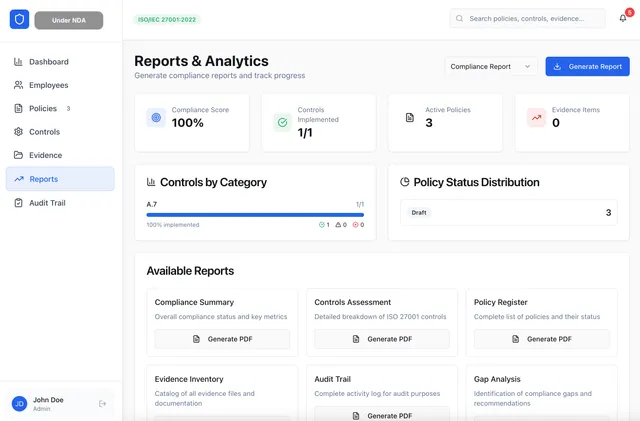Click the Controls gear icon
Image resolution: width=640 pixels, height=421 pixels.
click(x=18, y=131)
